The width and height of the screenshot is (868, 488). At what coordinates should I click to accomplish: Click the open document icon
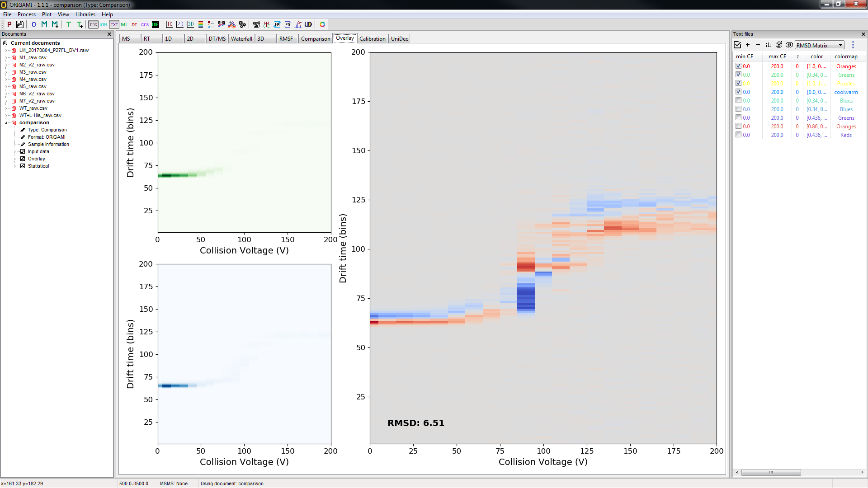coord(33,24)
